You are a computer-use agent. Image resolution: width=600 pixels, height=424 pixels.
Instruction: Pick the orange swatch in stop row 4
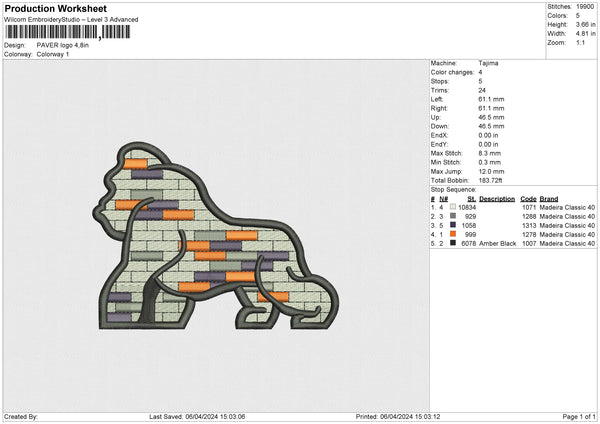[x=453, y=234]
